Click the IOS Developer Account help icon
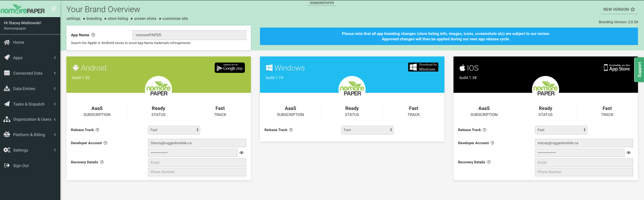The image size is (644, 200). click(x=492, y=143)
